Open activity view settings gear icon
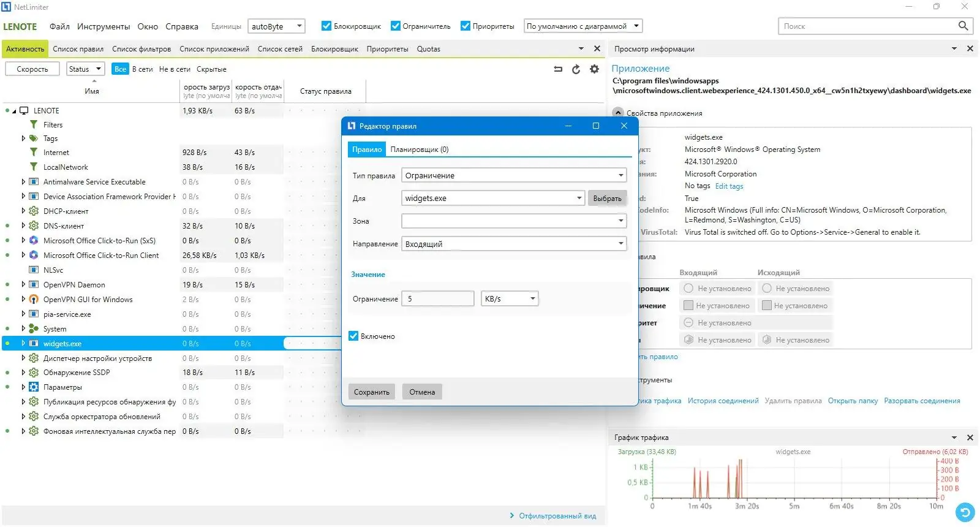Image resolution: width=980 pixels, height=527 pixels. pos(594,69)
